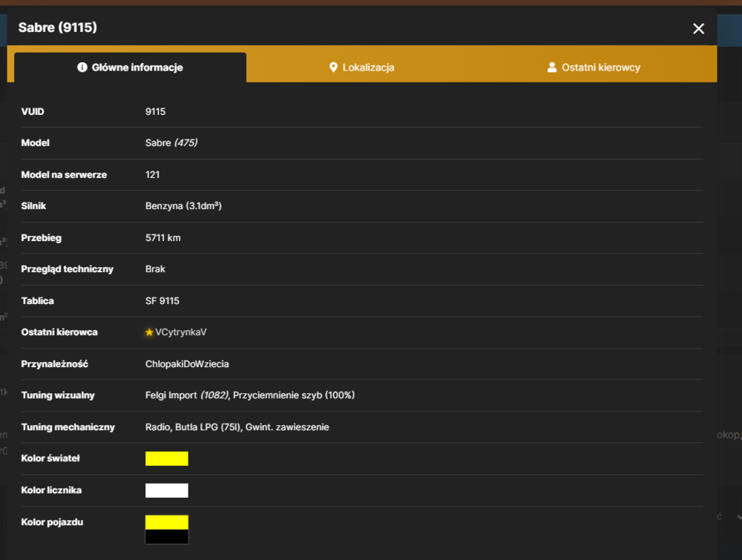Screen dimensions: 742x560
Task: Switch to the Lokalizacja tab
Action: pos(362,67)
